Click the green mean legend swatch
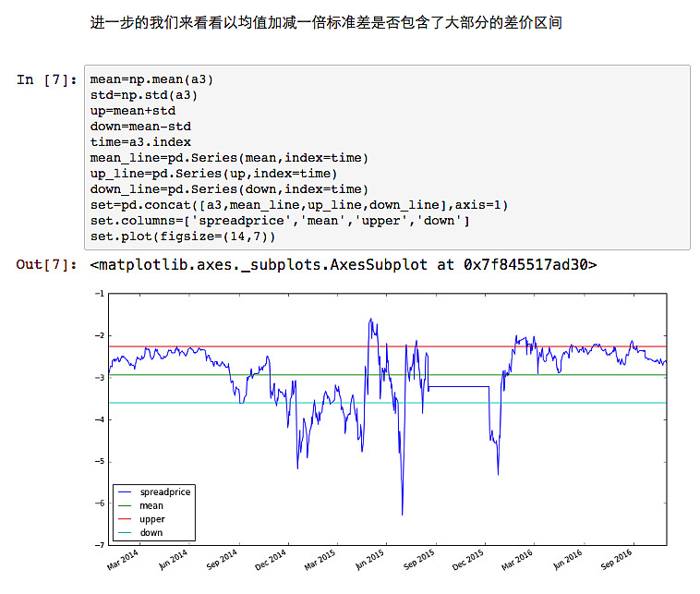The height and width of the screenshot is (594, 700). (125, 506)
